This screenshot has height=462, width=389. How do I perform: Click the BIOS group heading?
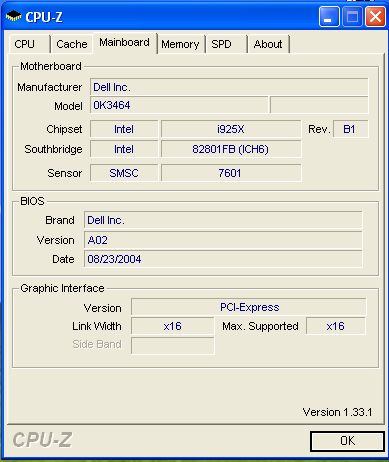tap(32, 201)
